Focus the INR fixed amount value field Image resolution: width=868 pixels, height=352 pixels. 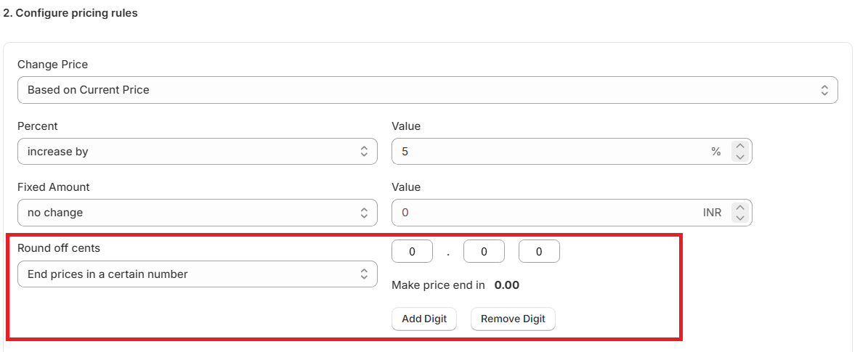pyautogui.click(x=545, y=213)
